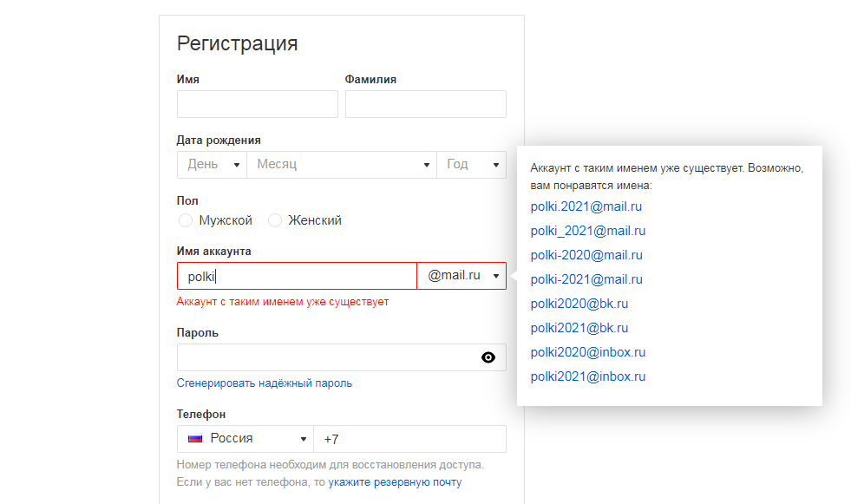The height and width of the screenshot is (504, 851).
Task: Focus the account name field containing polki
Action: (x=297, y=276)
